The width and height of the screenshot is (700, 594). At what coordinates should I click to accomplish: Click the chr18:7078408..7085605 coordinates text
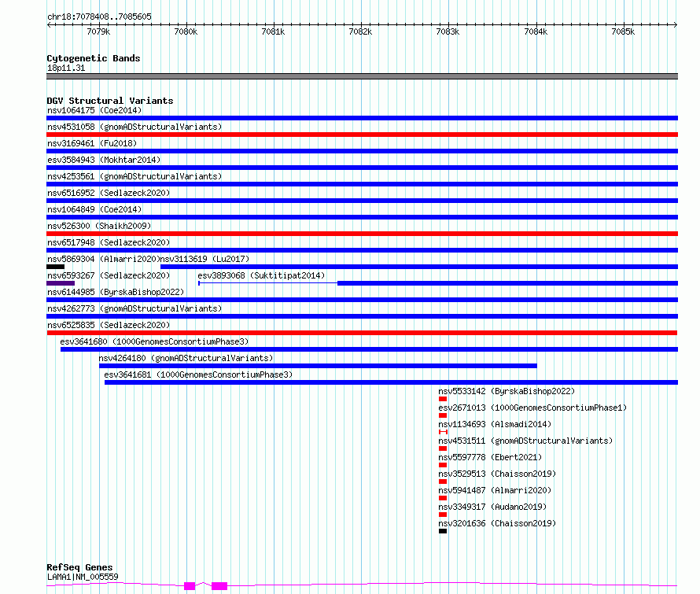tap(99, 17)
